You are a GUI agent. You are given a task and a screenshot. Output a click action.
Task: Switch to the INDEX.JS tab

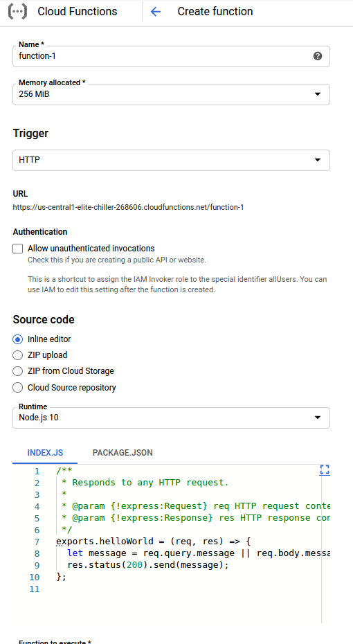(45, 453)
